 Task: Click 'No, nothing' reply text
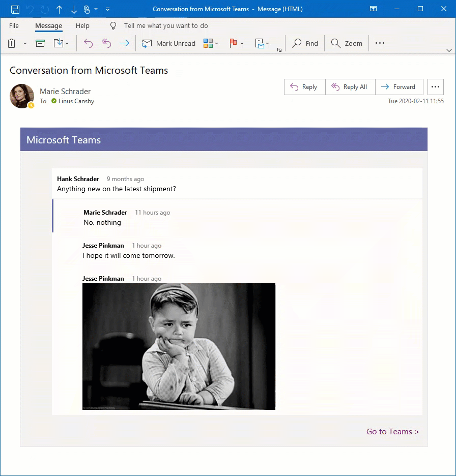[102, 223]
